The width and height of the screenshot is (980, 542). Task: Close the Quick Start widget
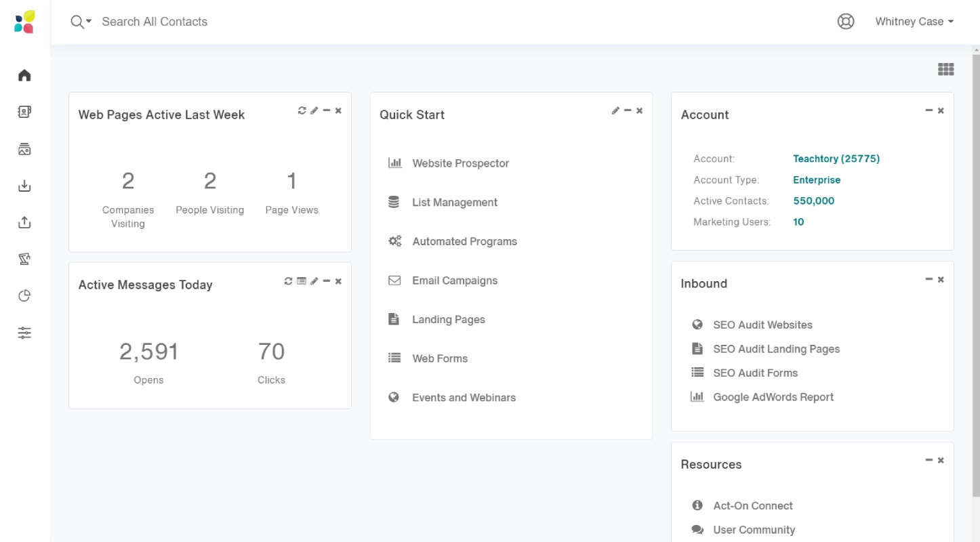639,110
